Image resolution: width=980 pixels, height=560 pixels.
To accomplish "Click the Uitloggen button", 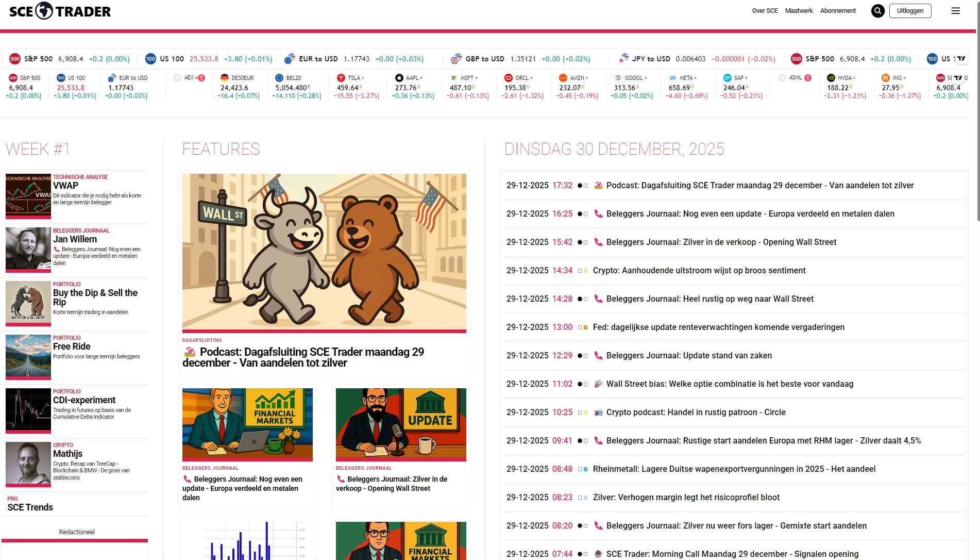I will [910, 11].
